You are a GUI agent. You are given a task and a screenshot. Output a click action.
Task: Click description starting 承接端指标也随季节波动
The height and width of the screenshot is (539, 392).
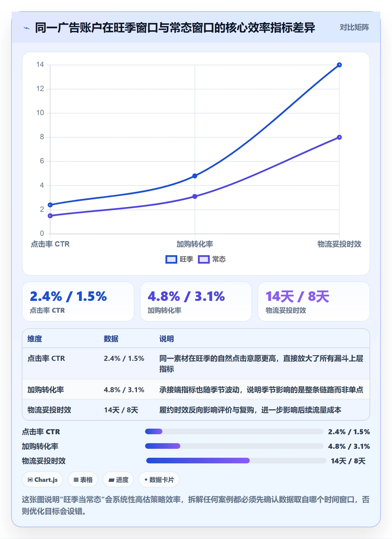tap(261, 390)
